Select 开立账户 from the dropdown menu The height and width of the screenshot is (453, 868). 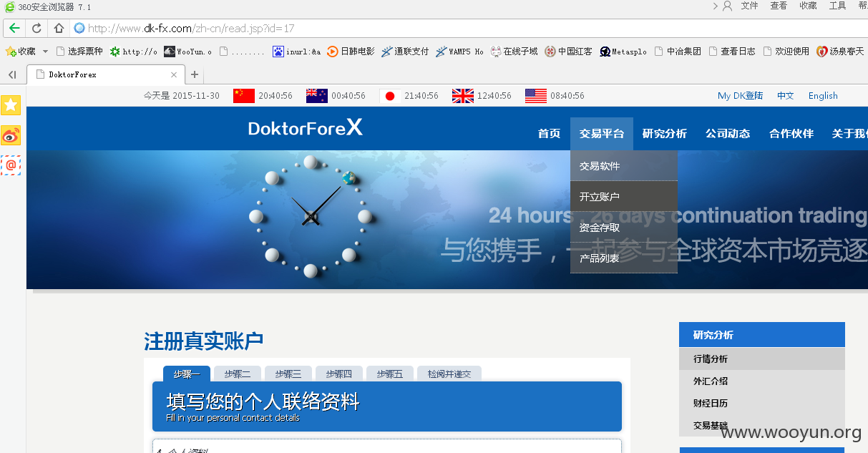(624, 196)
